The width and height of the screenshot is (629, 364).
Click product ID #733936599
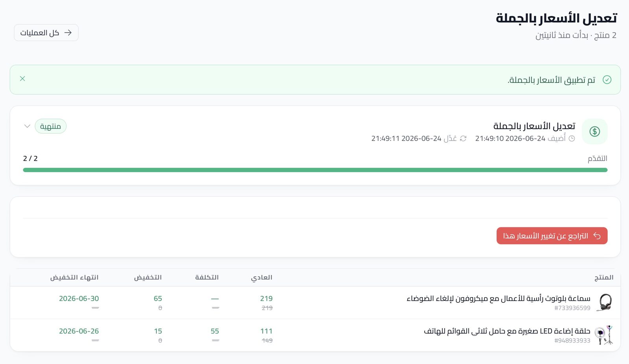[x=572, y=308]
